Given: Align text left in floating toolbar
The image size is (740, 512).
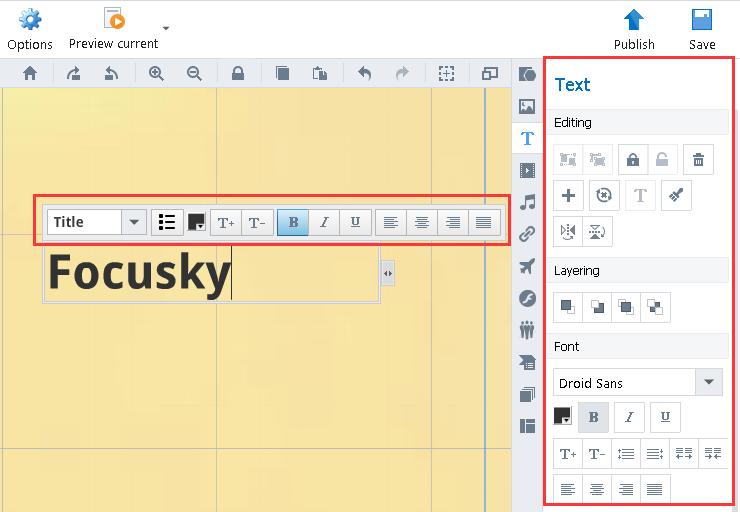Looking at the screenshot, I should [x=391, y=222].
